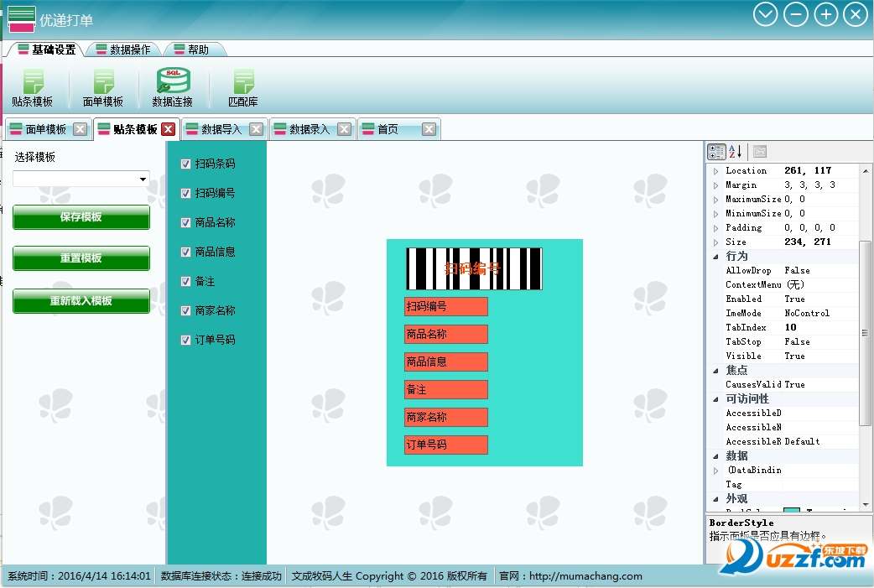Expand the Size property
This screenshot has width=874, height=588.
[x=716, y=242]
